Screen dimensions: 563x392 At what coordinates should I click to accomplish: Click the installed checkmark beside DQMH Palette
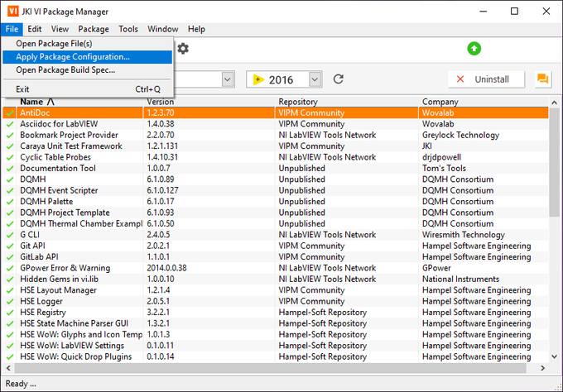[10, 202]
